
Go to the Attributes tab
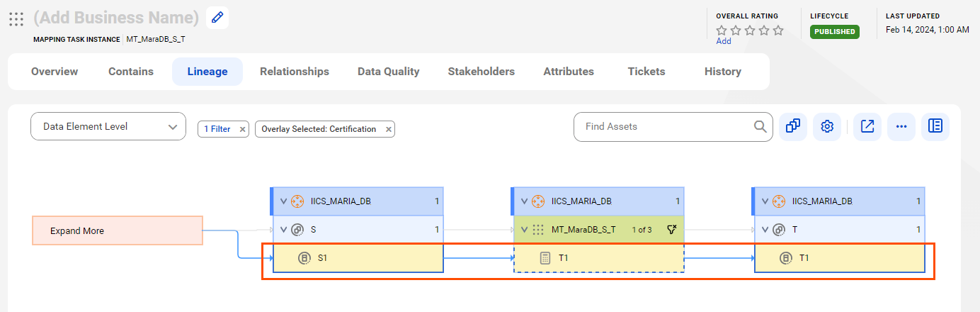pyautogui.click(x=569, y=72)
